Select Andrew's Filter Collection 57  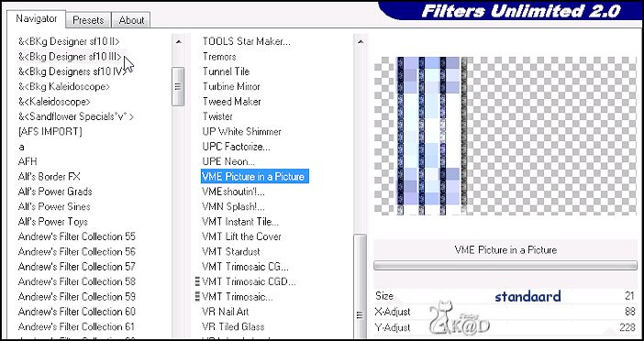coord(76,267)
